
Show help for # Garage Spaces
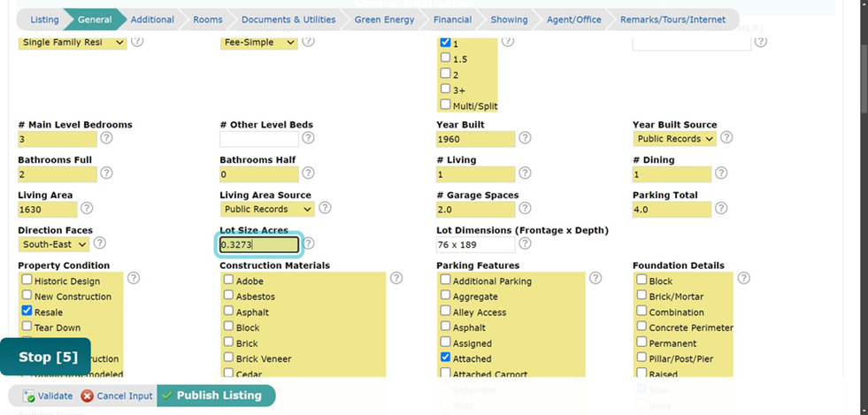coord(525,208)
